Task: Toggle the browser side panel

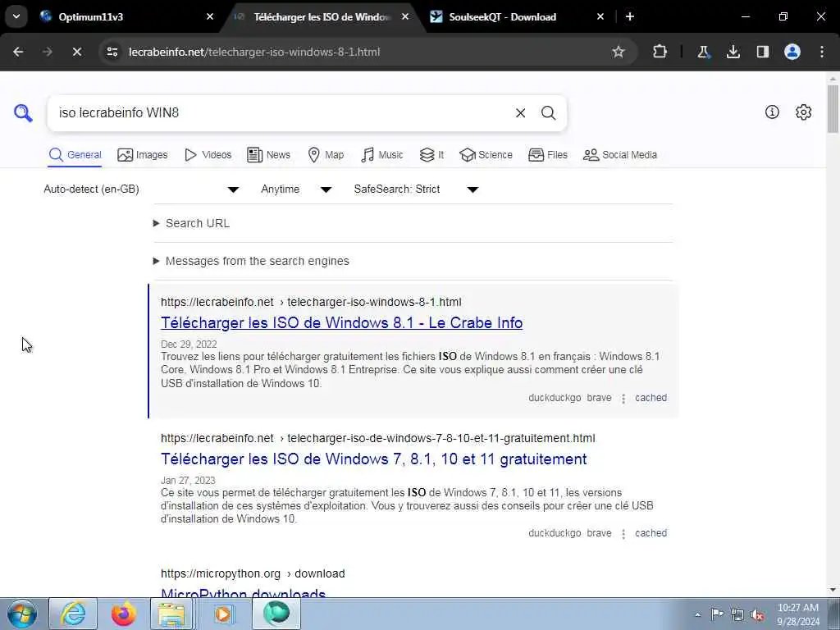Action: point(762,52)
